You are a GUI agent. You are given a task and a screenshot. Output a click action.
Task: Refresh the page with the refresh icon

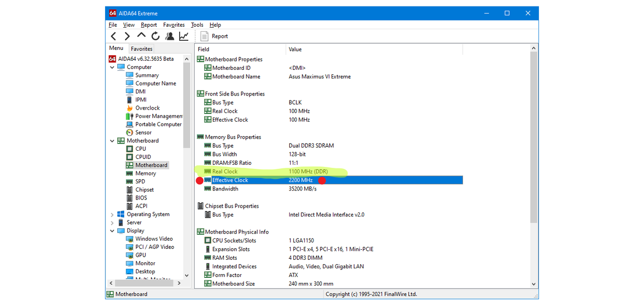[x=155, y=36]
